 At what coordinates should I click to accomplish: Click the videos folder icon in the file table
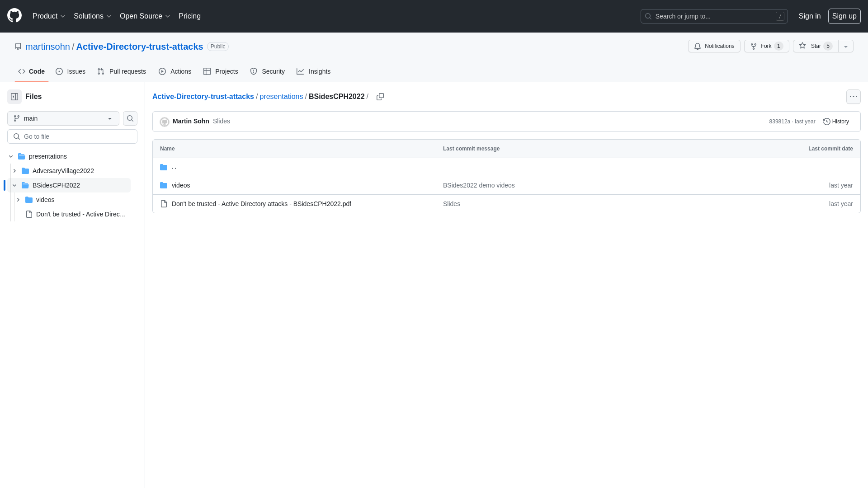pyautogui.click(x=164, y=185)
